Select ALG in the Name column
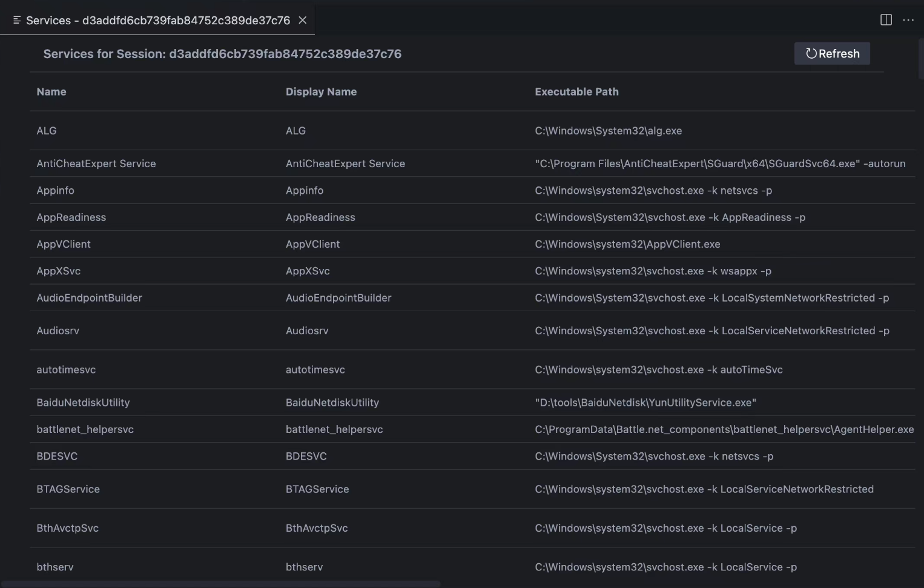Screen dimensions: 924x588 (x=47, y=131)
